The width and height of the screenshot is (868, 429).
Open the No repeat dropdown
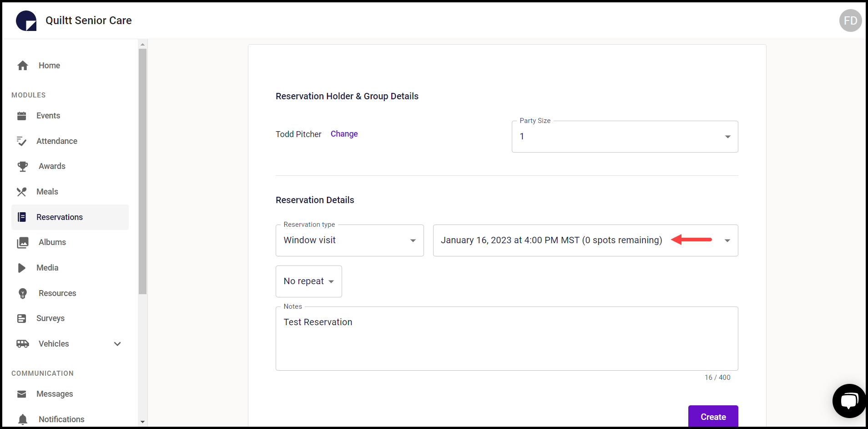(x=308, y=281)
